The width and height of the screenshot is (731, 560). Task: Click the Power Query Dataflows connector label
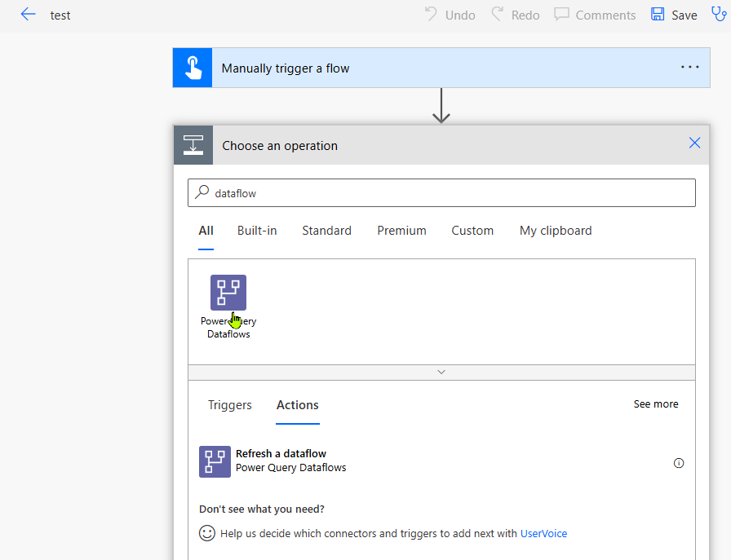coord(228,328)
